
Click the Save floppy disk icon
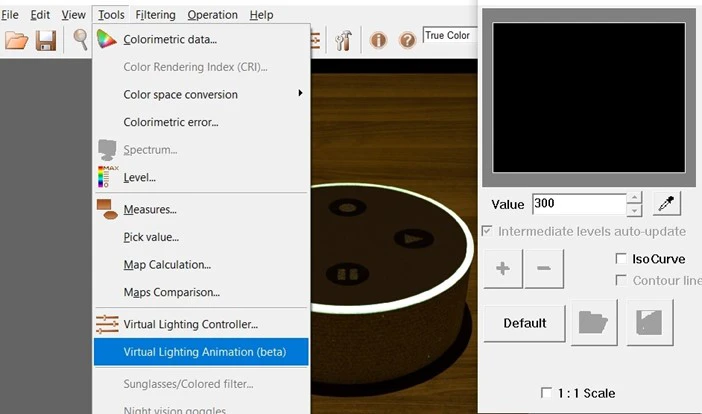(46, 40)
